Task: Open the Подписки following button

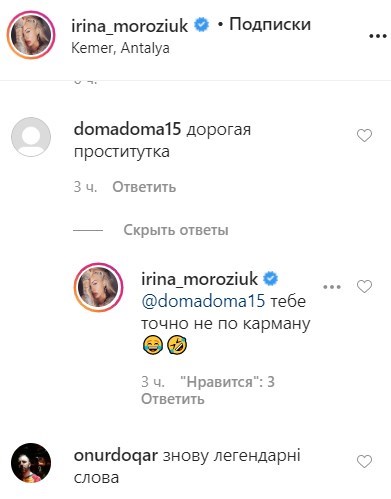Action: click(270, 24)
